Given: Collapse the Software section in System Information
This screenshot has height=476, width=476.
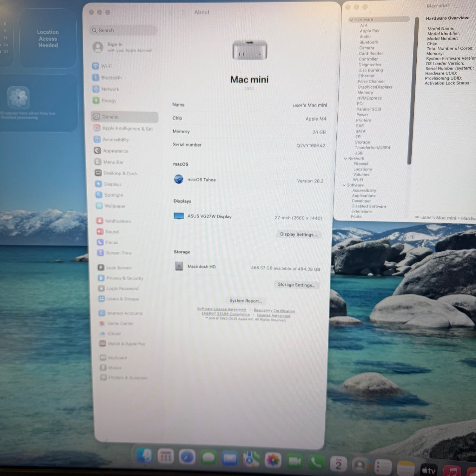Looking at the screenshot, I should (x=344, y=185).
